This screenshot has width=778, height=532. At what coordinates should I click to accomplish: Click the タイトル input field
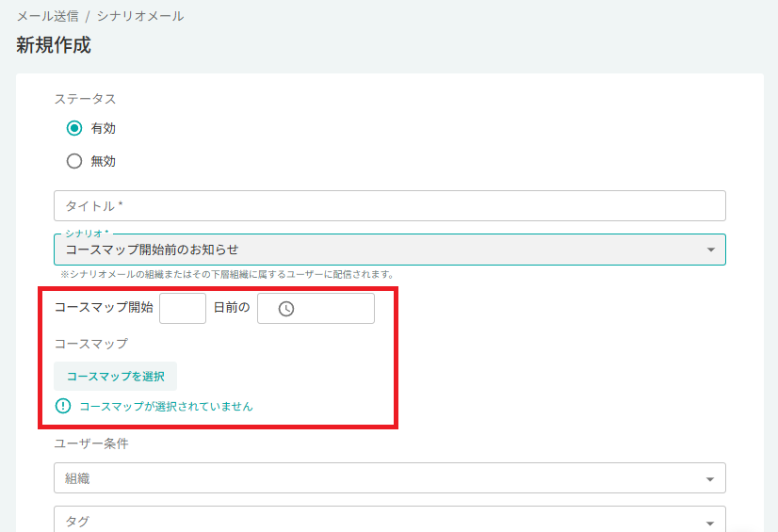tap(390, 206)
